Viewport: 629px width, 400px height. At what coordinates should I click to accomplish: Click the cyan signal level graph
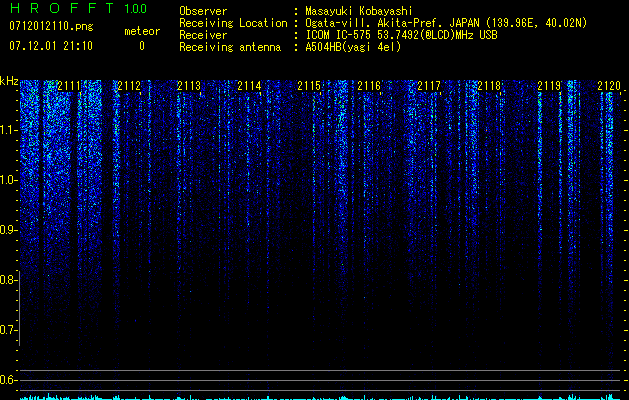click(321, 397)
